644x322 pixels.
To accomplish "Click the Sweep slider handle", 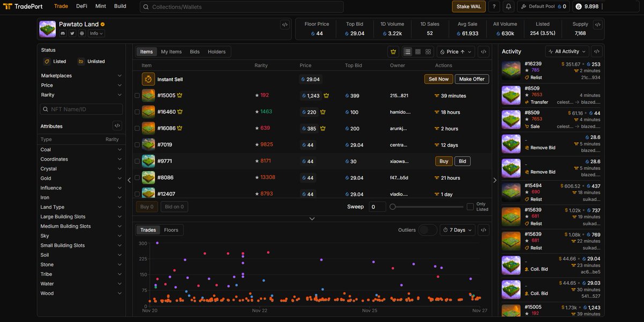I will 393,207.
